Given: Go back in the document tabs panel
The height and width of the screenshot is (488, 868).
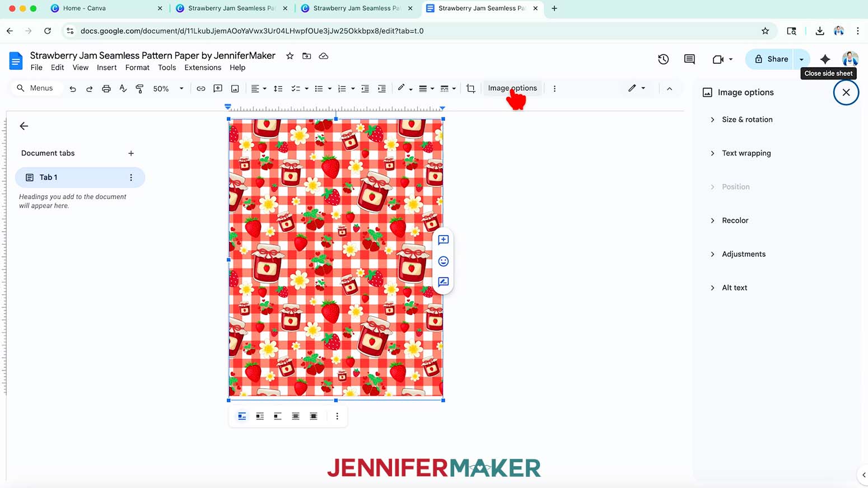Looking at the screenshot, I should [x=24, y=126].
